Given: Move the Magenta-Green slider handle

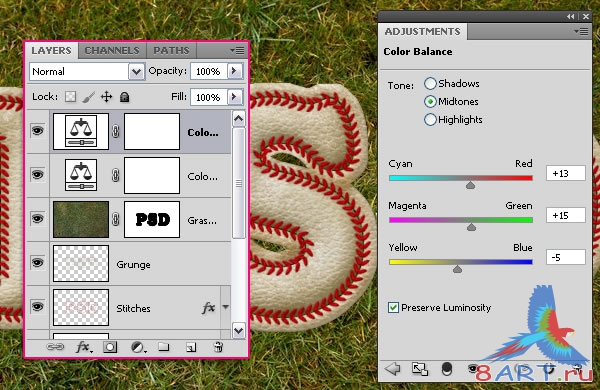Looking at the screenshot, I should (x=471, y=227).
